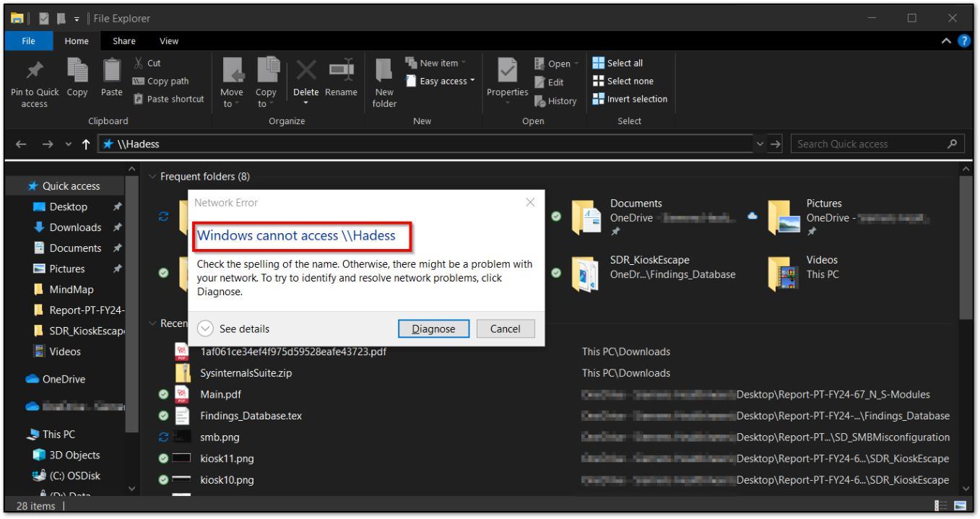Image resolution: width=980 pixels, height=519 pixels.
Task: Expand the address bar history dropdown
Action: click(758, 144)
